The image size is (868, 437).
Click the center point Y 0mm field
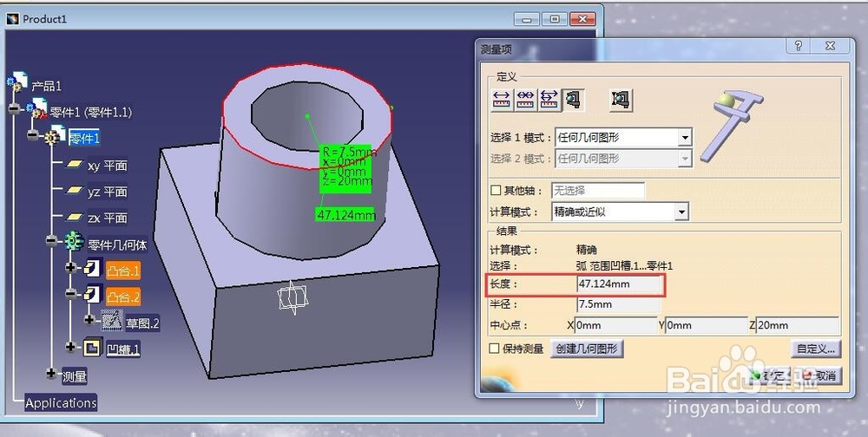tap(707, 325)
